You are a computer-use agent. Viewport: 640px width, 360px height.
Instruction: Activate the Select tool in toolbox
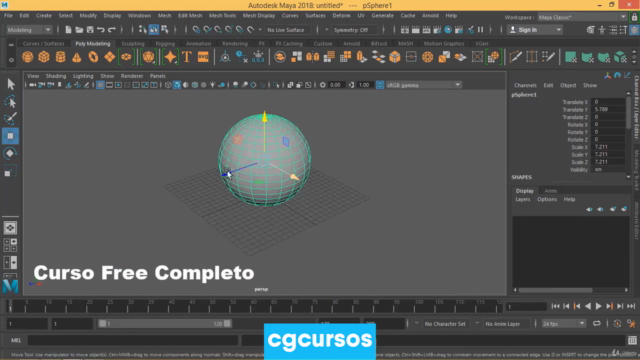11,84
